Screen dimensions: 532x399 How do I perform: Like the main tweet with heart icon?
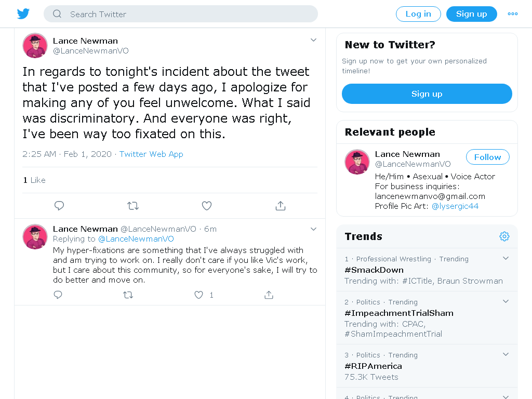(x=207, y=206)
